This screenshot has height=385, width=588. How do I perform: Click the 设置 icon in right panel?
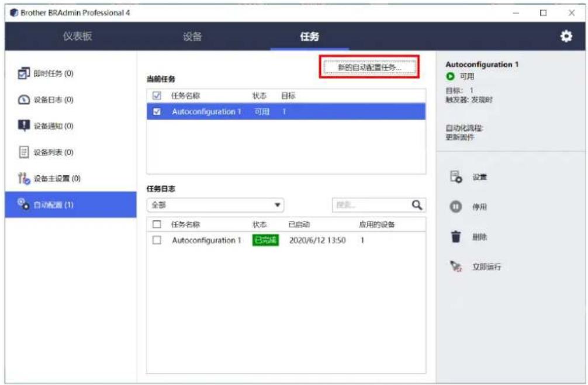click(x=456, y=176)
